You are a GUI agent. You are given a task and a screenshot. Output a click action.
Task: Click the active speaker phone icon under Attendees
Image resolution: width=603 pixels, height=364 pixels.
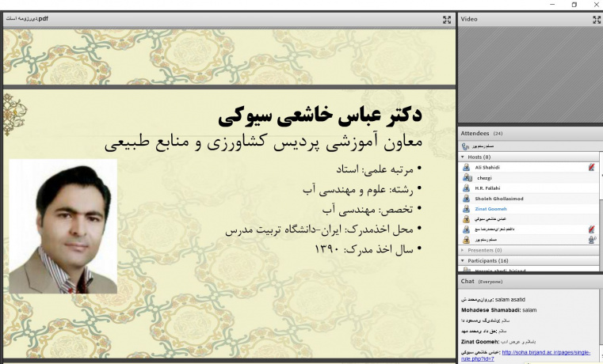pyautogui.click(x=465, y=146)
